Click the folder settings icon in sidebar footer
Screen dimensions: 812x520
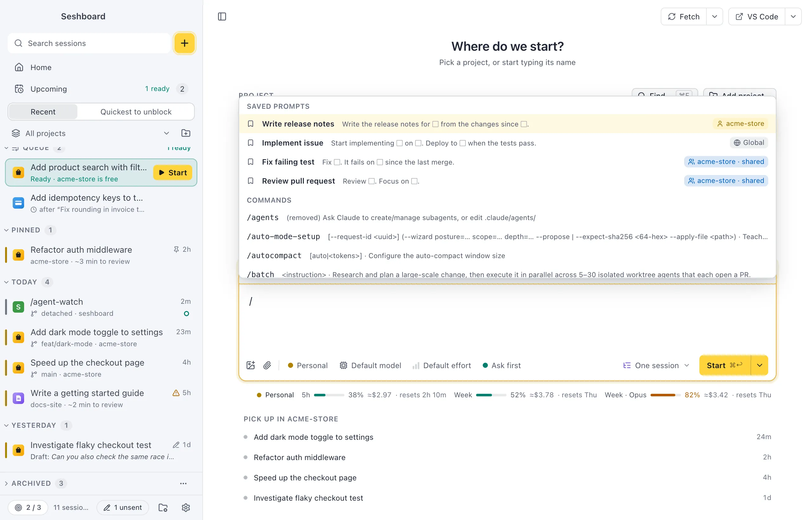(x=163, y=508)
